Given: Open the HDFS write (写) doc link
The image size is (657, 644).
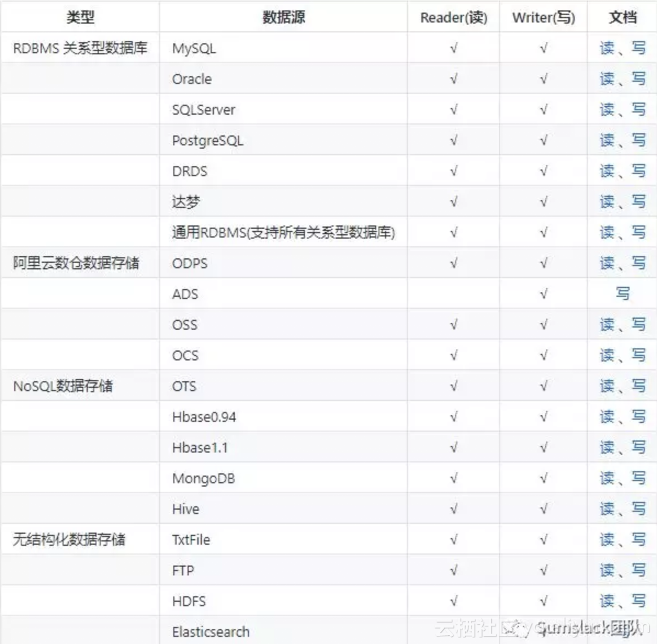Looking at the screenshot, I should pos(638,601).
